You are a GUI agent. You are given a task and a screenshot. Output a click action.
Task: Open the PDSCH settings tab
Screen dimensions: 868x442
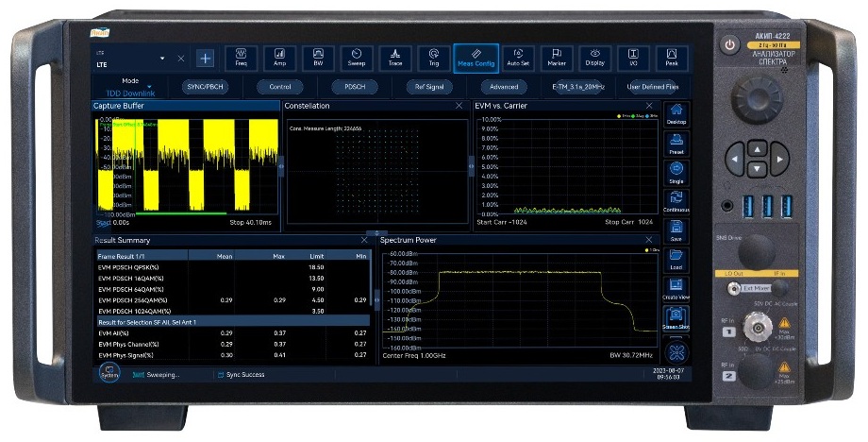tap(355, 87)
